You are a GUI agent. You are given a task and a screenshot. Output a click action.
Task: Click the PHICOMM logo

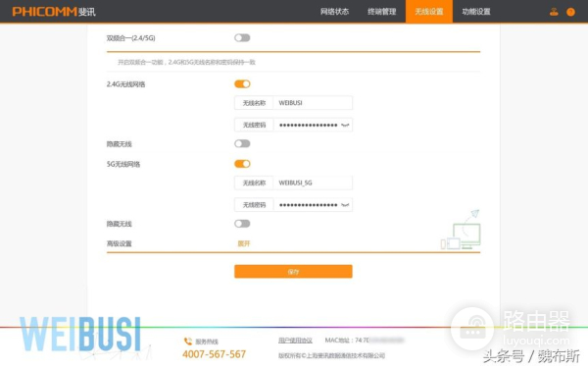(x=54, y=12)
